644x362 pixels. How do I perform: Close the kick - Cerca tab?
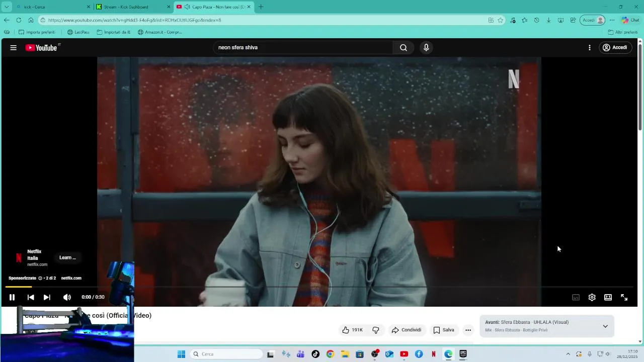coord(89,7)
